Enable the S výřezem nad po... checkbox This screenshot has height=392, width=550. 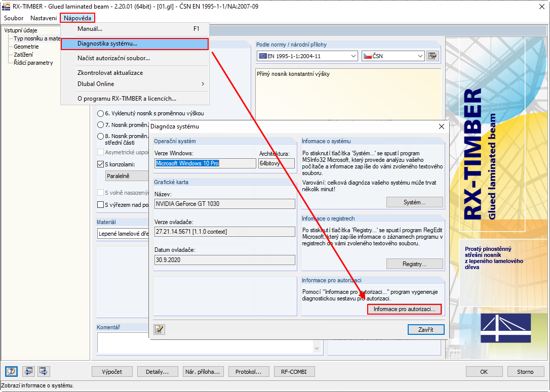(x=100, y=204)
